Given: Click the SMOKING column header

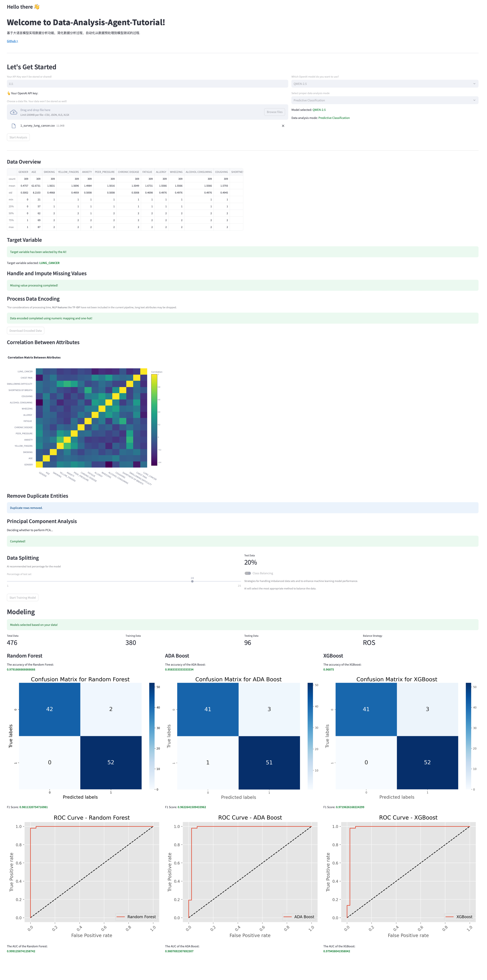Looking at the screenshot, I should pyautogui.click(x=49, y=172).
